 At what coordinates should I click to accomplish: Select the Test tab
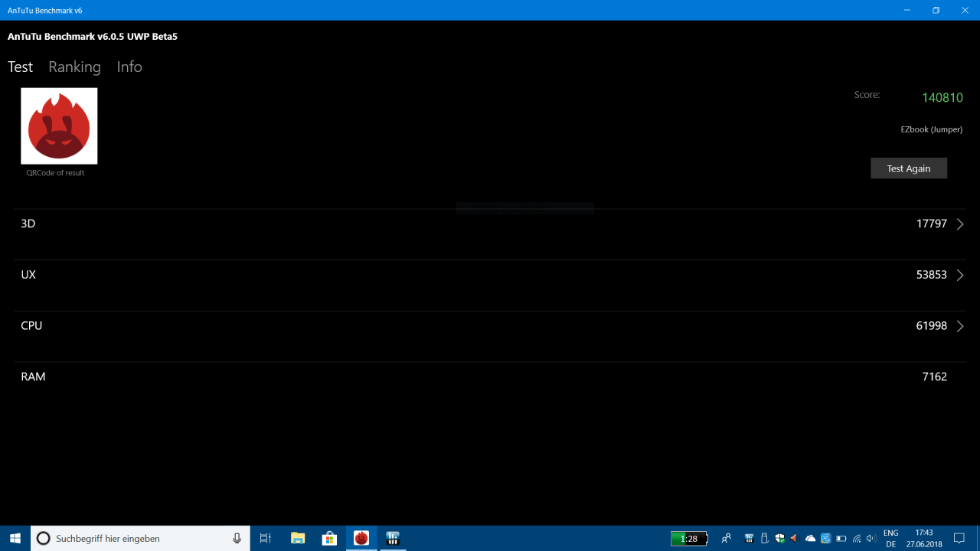coord(20,67)
